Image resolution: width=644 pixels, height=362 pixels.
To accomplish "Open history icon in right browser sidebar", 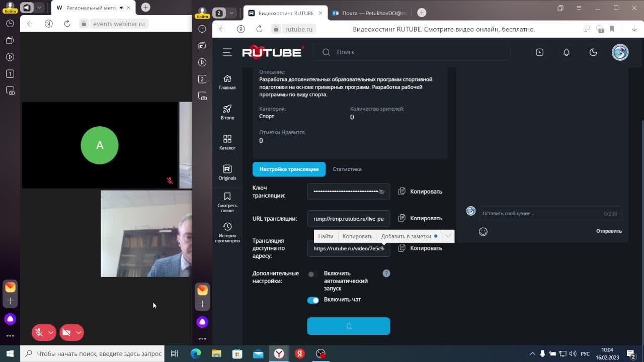I will click(x=202, y=29).
